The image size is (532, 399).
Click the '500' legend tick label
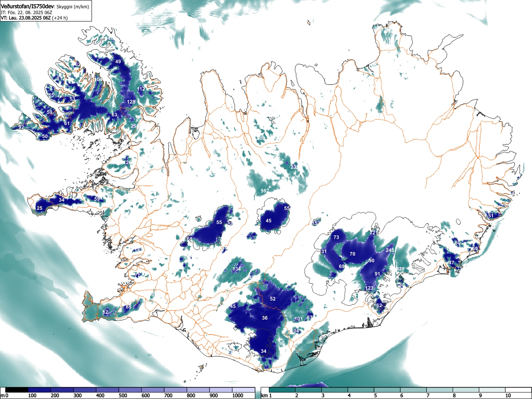tap(123, 396)
